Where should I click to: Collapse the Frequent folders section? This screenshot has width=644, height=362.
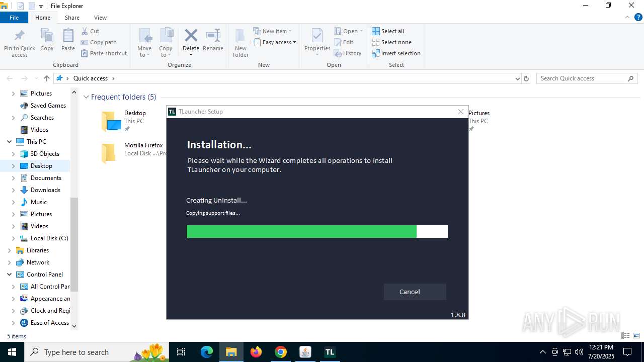[86, 97]
